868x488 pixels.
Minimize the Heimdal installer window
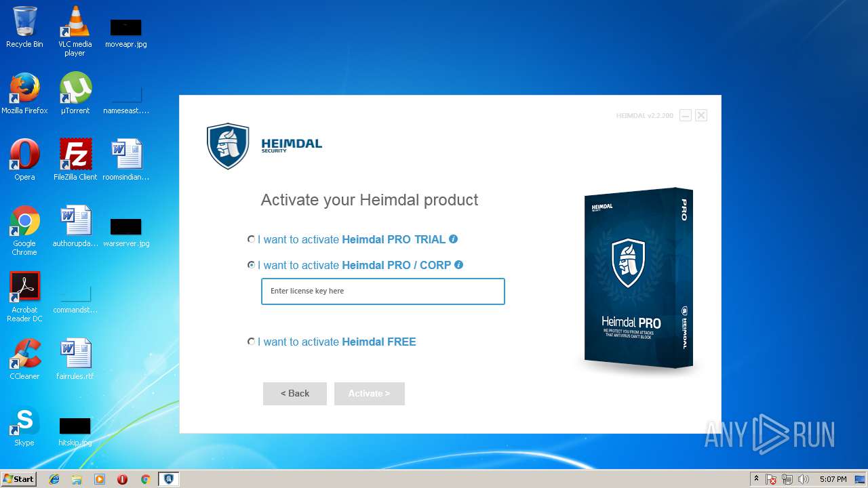686,115
